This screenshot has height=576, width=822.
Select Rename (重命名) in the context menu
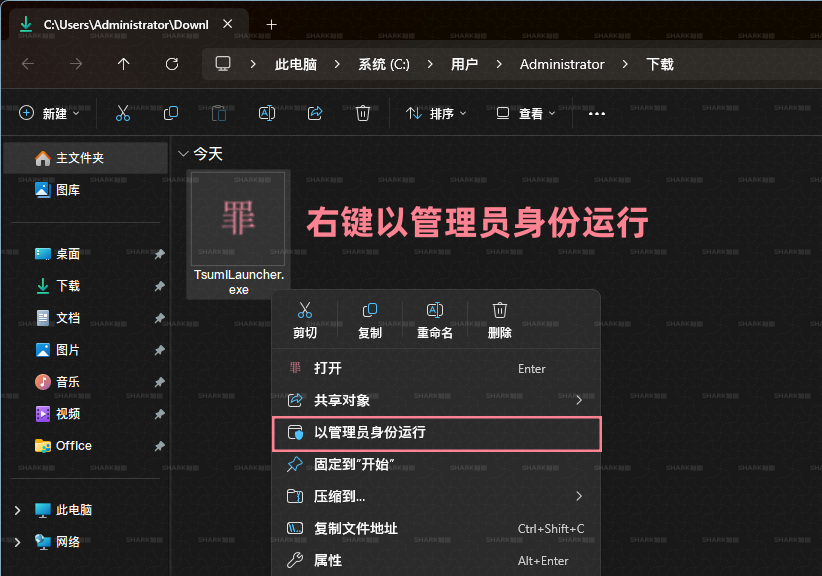click(x=435, y=320)
